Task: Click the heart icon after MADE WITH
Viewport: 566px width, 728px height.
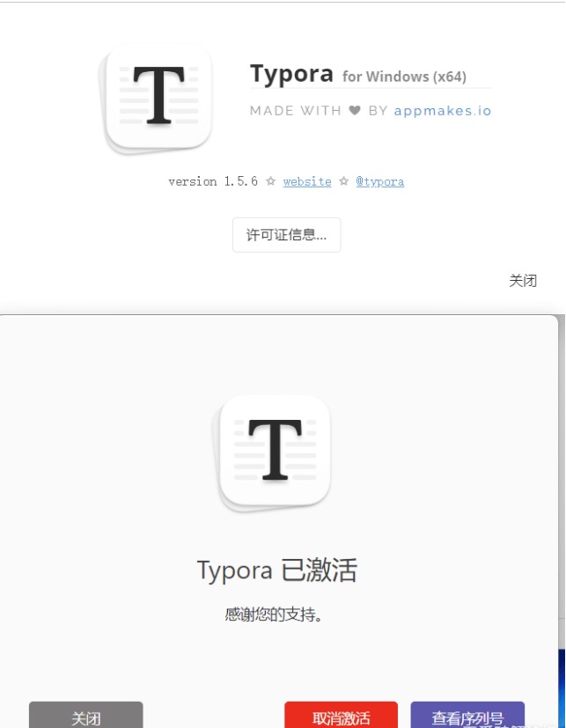Action: pyautogui.click(x=355, y=111)
